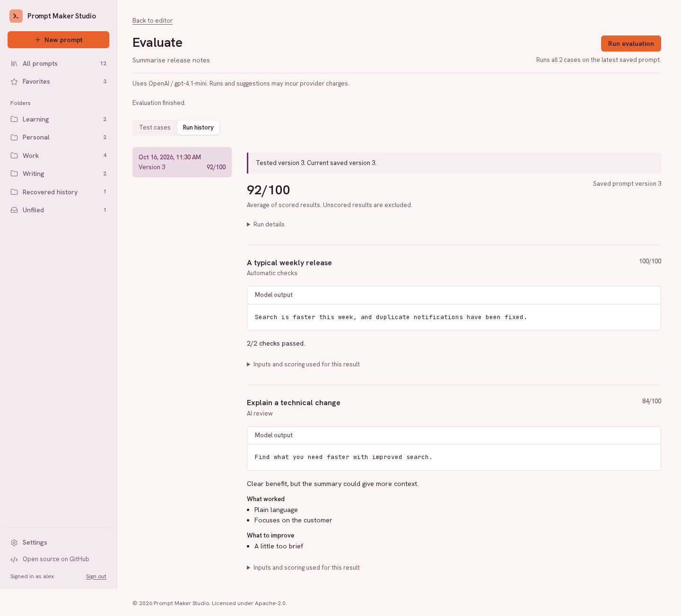The height and width of the screenshot is (616, 681).
Task: Click the 100/100 score for weekly release
Action: point(650,261)
